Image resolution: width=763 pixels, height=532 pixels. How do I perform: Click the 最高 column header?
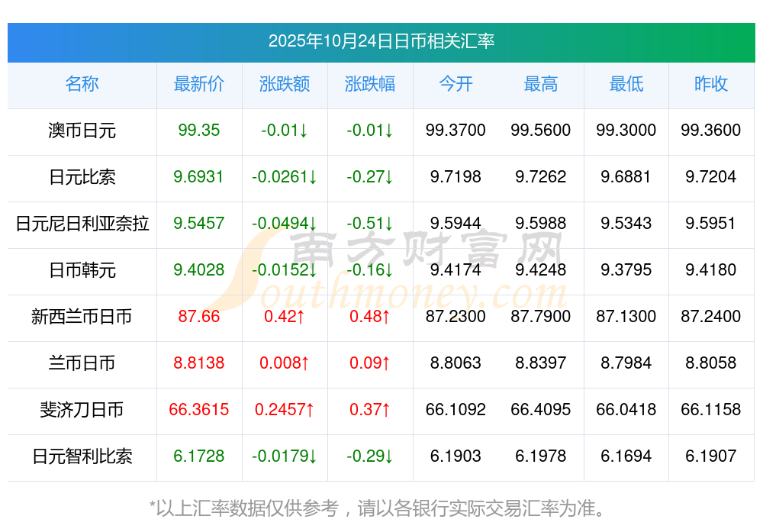click(x=541, y=85)
